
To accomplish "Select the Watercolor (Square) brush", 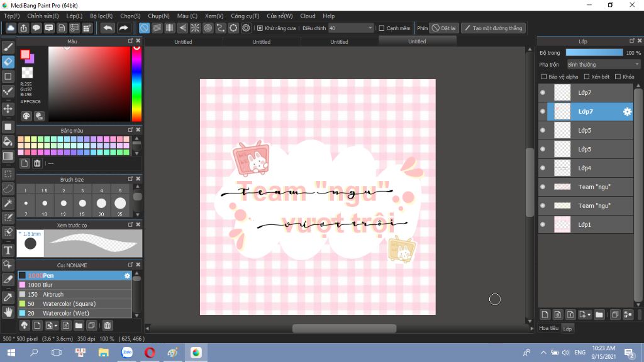I will tap(75, 304).
